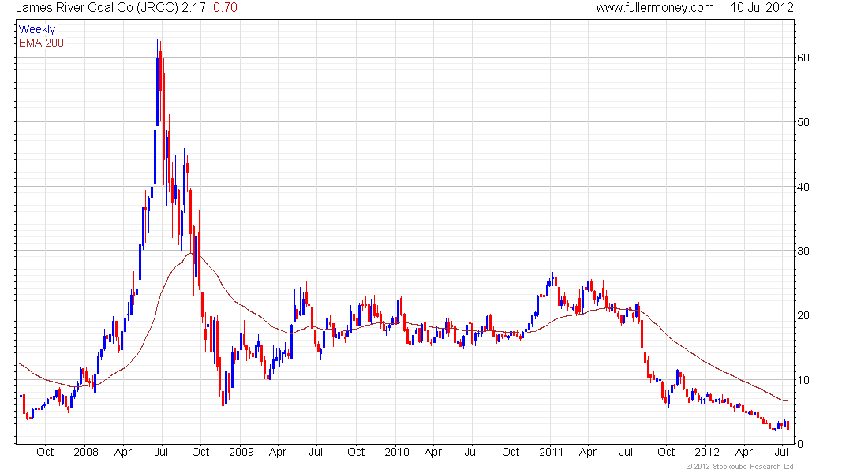Click the Oct label just before 2010
Screen dimensions: 868x473
pyautogui.click(x=356, y=452)
